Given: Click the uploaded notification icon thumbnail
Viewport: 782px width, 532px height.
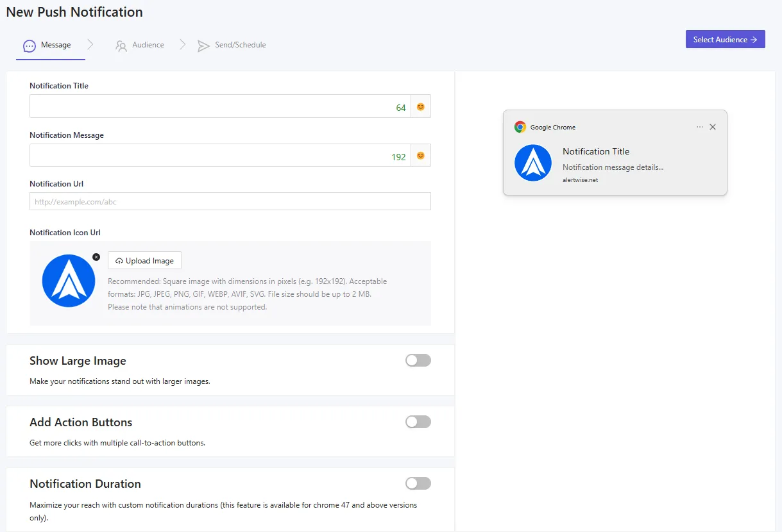Looking at the screenshot, I should pyautogui.click(x=69, y=281).
